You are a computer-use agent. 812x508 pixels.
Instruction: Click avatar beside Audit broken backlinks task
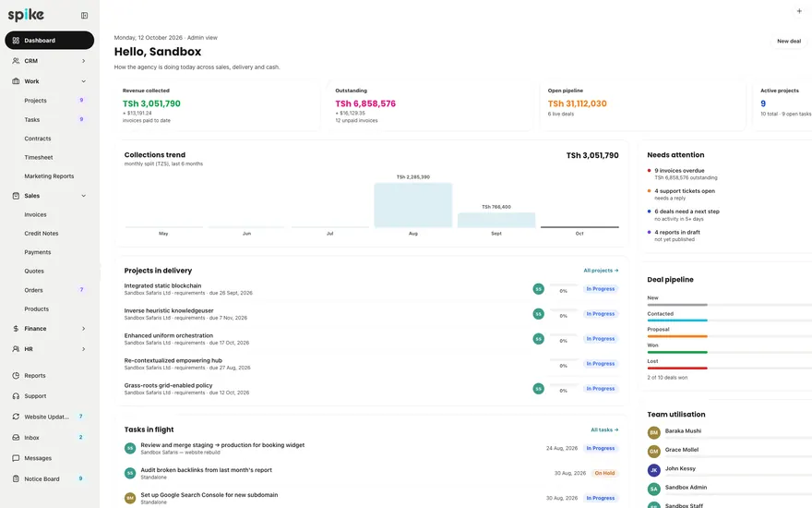pyautogui.click(x=130, y=473)
